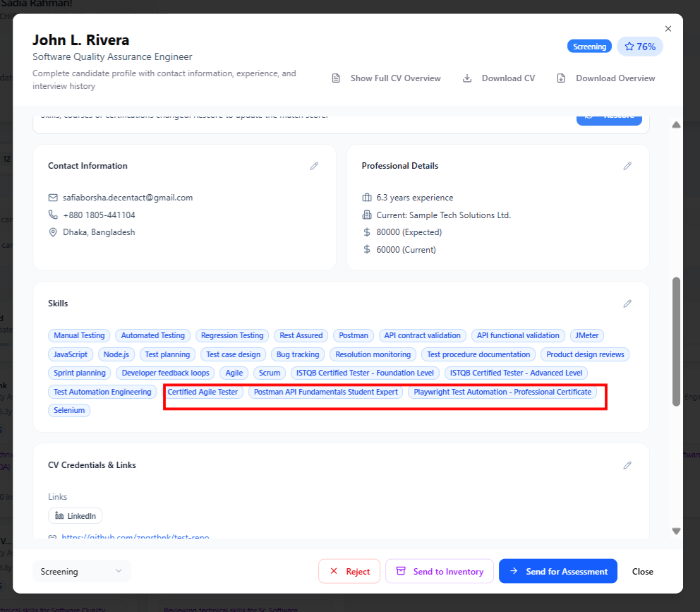This screenshot has width=700, height=612.
Task: Click the building icon for current company
Action: pyautogui.click(x=366, y=215)
